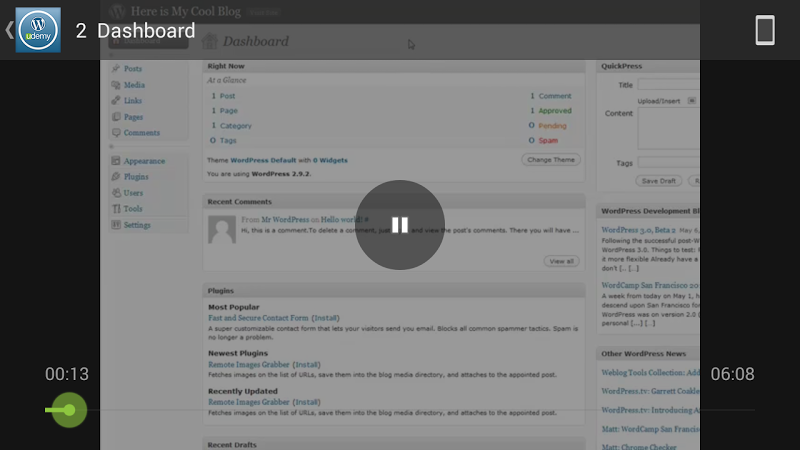800x450 pixels.
Task: Select Pages in the video's sidebar
Action: [133, 117]
